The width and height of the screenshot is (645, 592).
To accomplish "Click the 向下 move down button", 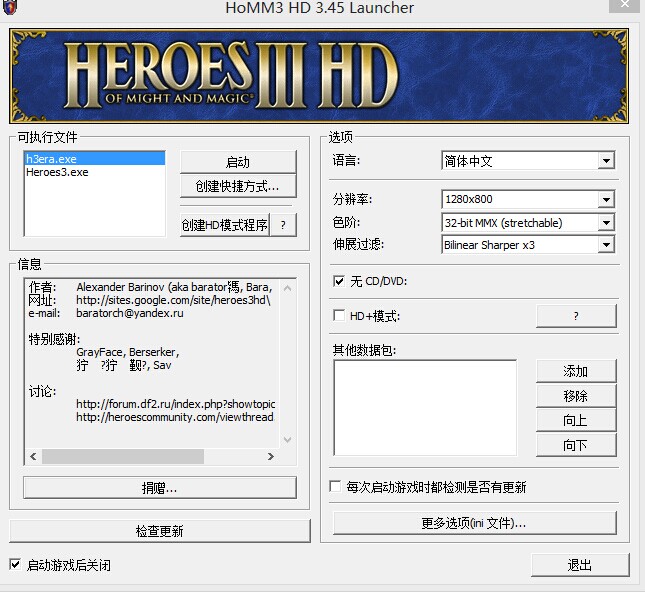I will point(576,445).
